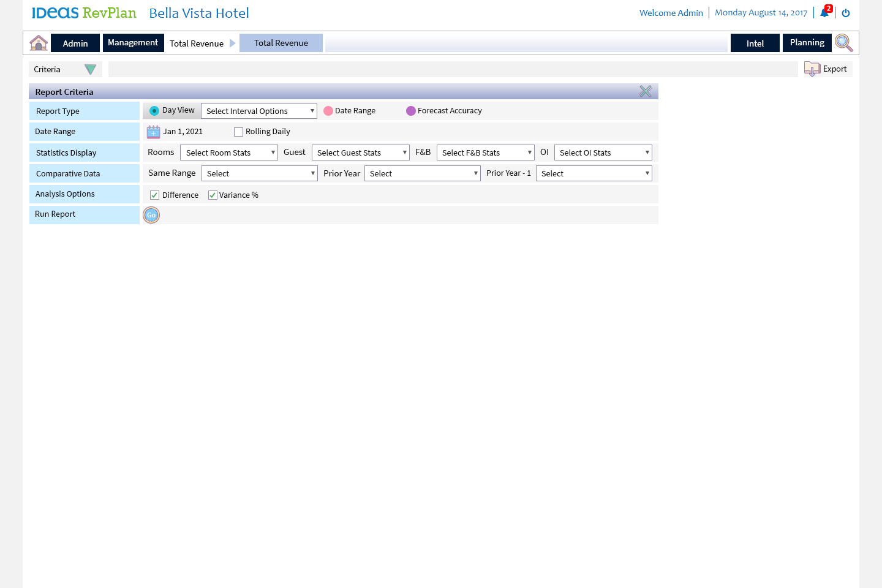The width and height of the screenshot is (882, 588).
Task: Select the Day View radio button
Action: tap(154, 111)
